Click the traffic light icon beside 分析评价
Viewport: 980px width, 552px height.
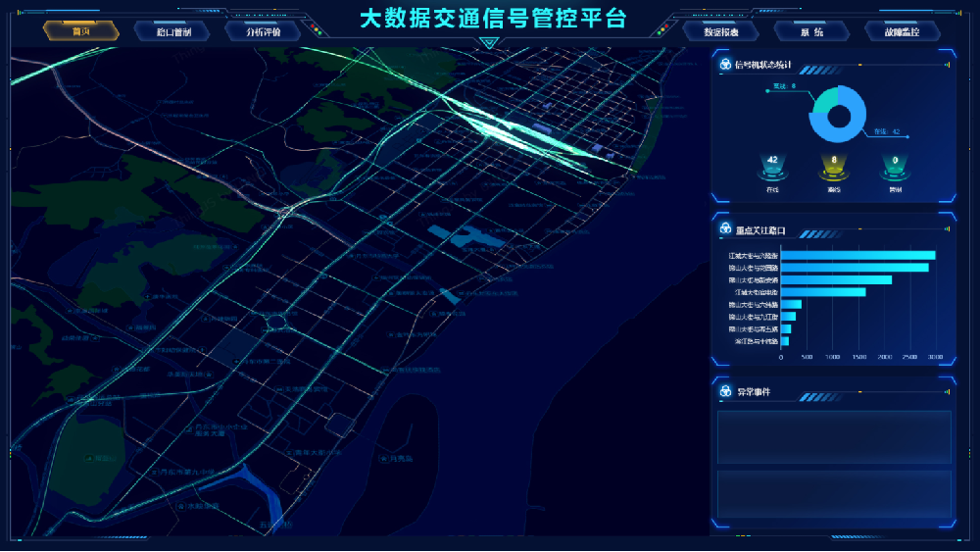tap(317, 30)
